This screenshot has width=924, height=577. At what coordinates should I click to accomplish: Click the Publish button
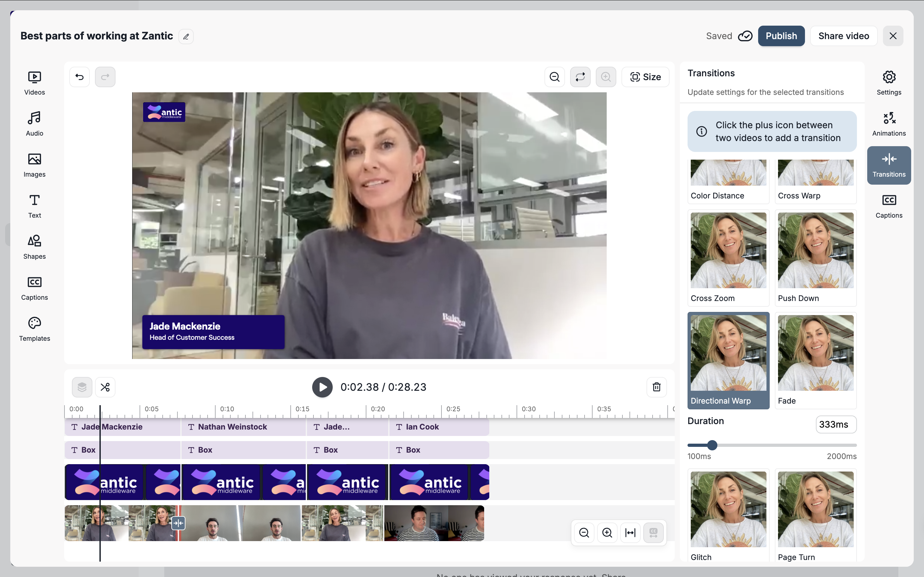[781, 36]
